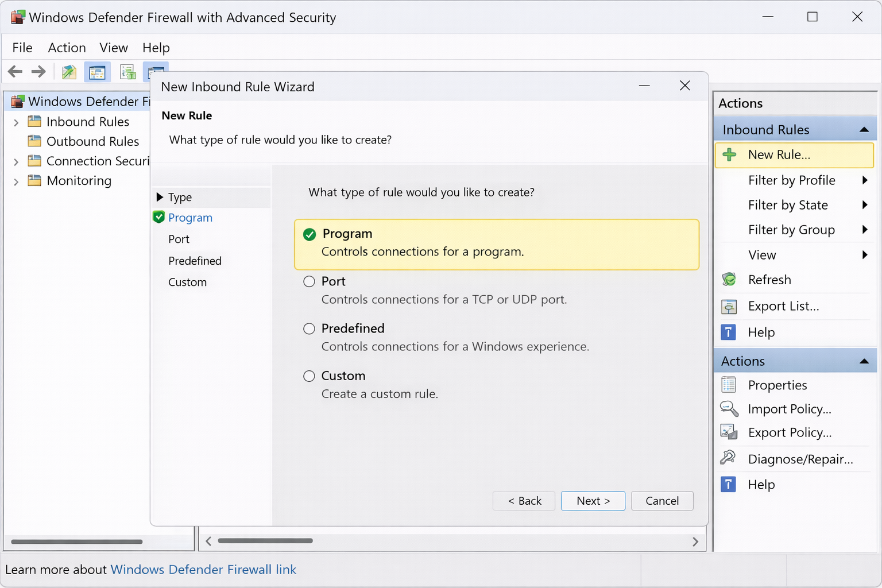Image resolution: width=882 pixels, height=588 pixels.
Task: Expand the Inbound Rules tree node
Action: coord(16,122)
